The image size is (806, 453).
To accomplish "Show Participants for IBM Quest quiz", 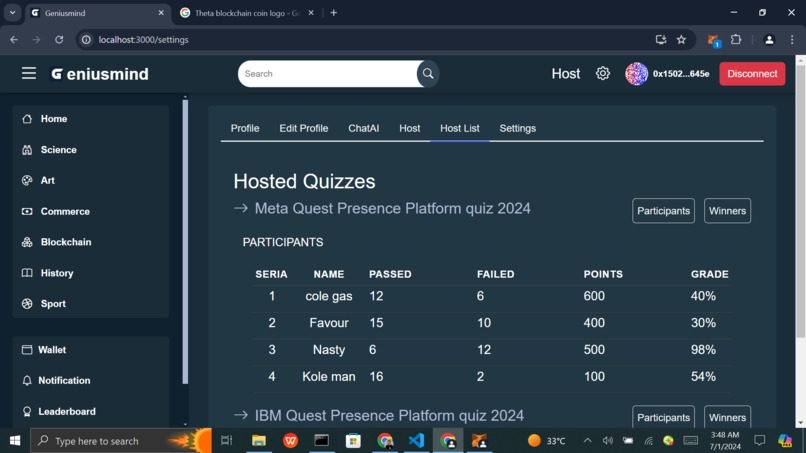I will [663, 417].
